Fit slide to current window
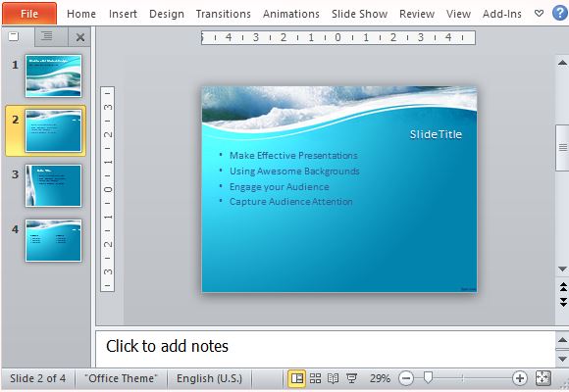 (x=543, y=378)
